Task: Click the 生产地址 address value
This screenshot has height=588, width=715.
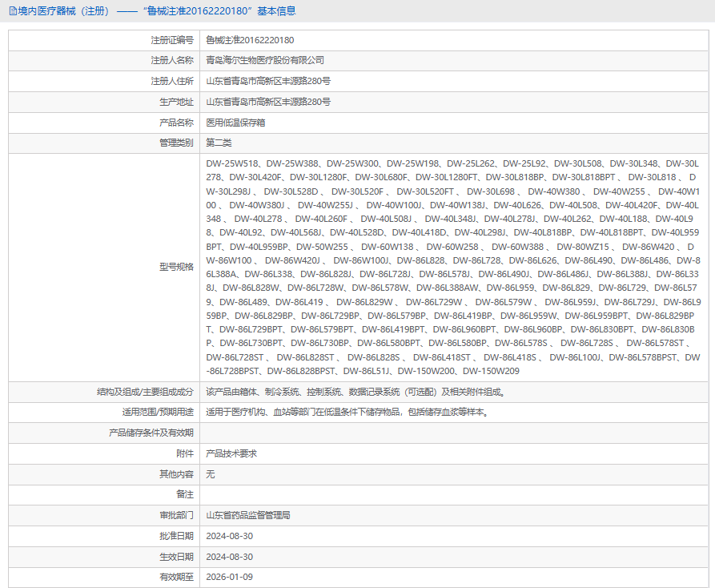Action: (x=268, y=102)
